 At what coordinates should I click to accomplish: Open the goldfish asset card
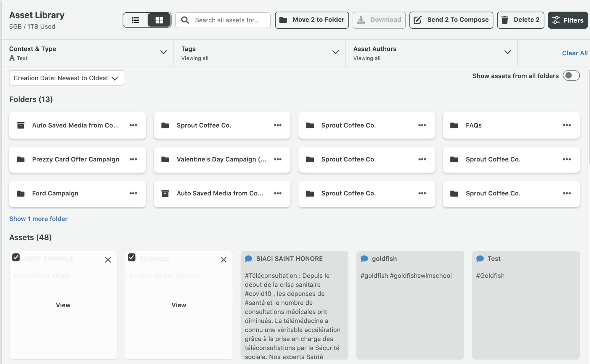[410, 305]
